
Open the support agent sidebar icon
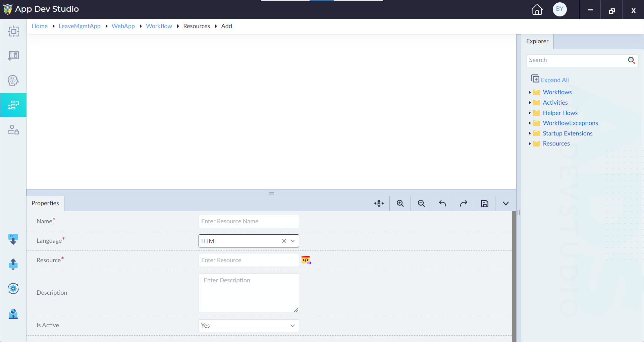coord(13,313)
